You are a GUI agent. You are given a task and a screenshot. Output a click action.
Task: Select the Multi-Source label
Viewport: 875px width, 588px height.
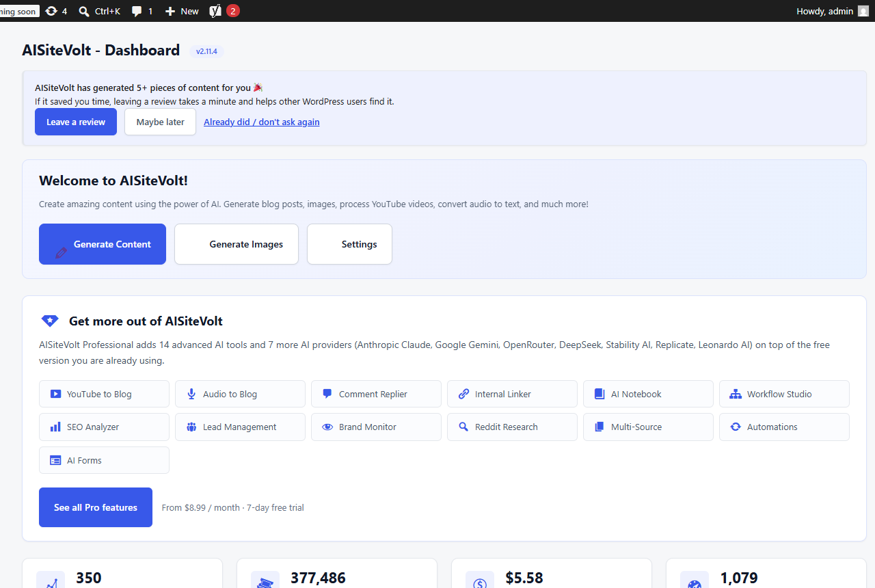(x=636, y=427)
